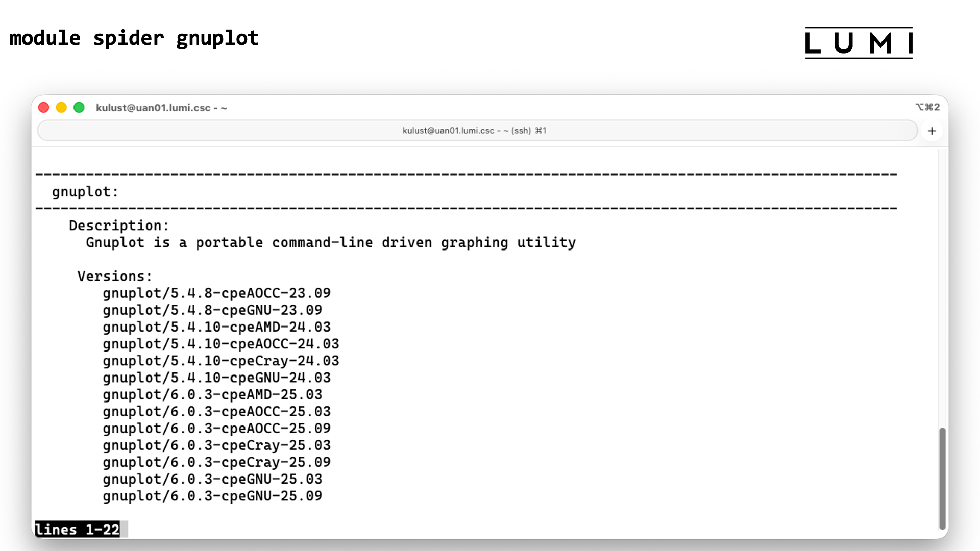Select the gnuplot section header in terminal output
Viewport: 980px width, 551px height.
(84, 192)
